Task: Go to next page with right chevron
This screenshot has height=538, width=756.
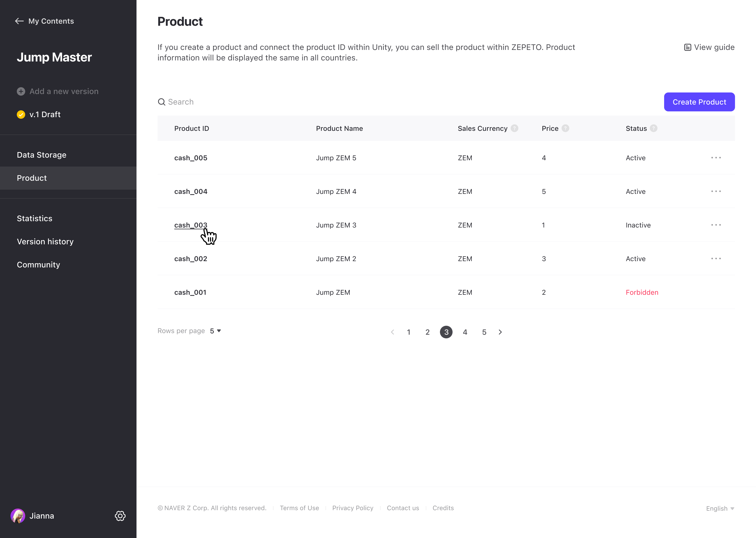Action: tap(500, 332)
